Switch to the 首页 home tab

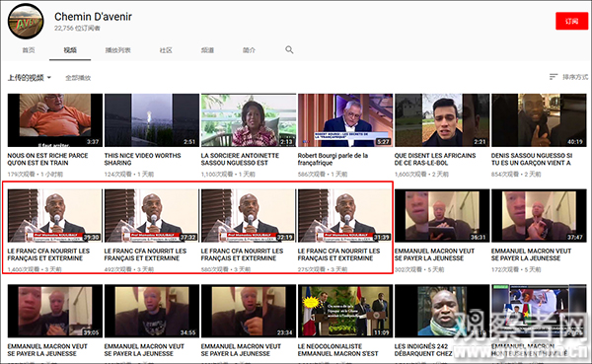click(29, 50)
